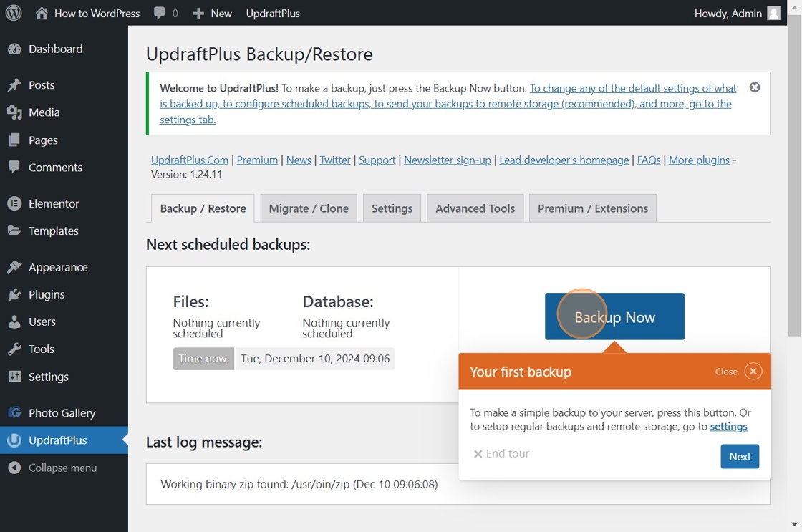Click the Plugins plug icon
The width and height of the screenshot is (802, 532).
tap(15, 295)
